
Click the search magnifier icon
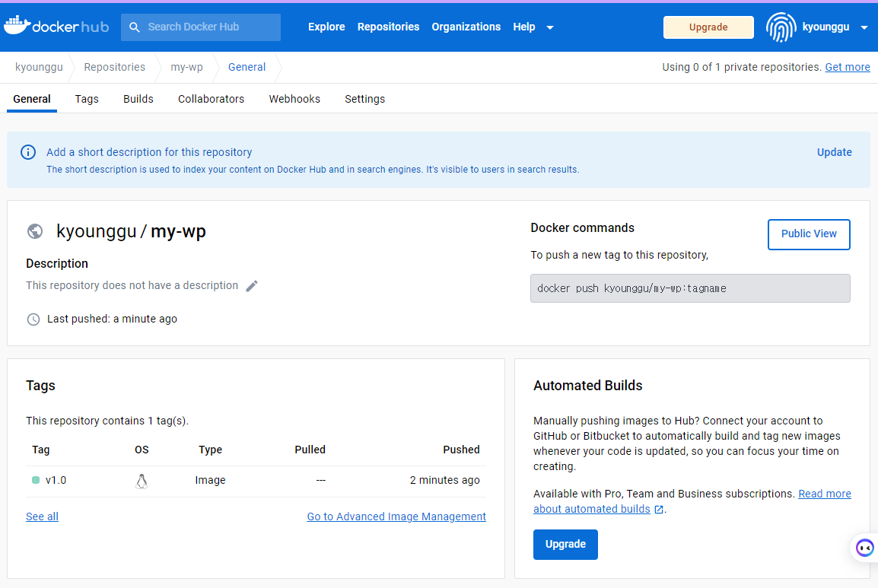point(135,27)
